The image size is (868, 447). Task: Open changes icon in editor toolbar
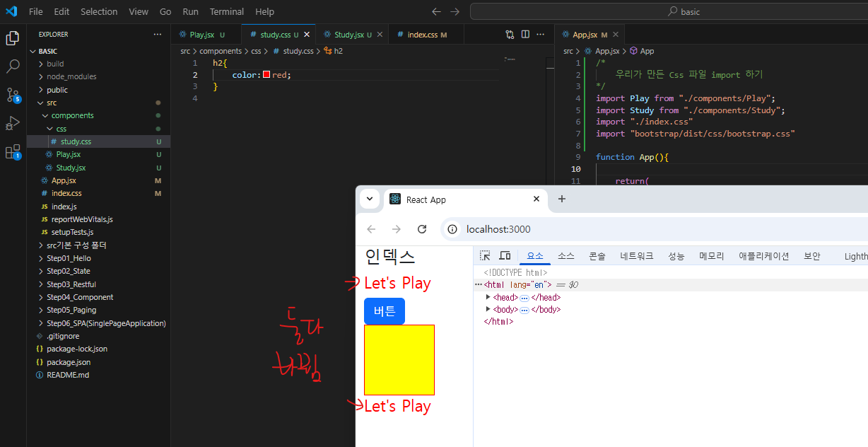[x=510, y=34]
